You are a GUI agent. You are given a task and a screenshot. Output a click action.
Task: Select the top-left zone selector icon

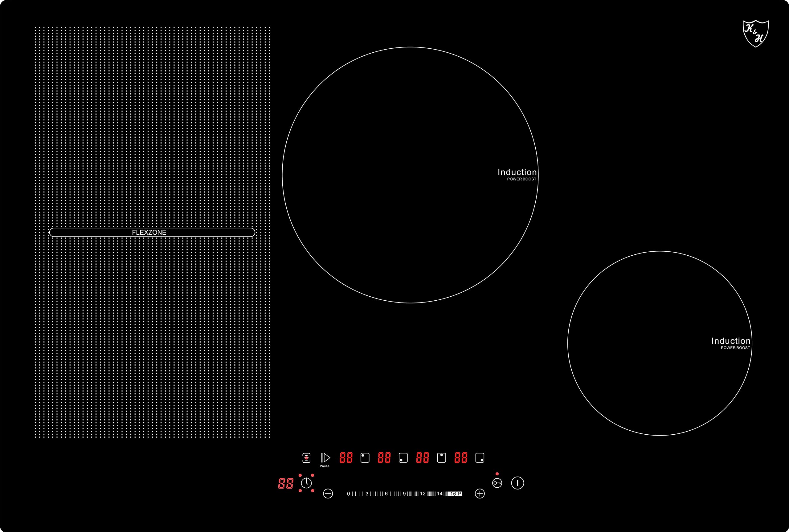tap(365, 458)
